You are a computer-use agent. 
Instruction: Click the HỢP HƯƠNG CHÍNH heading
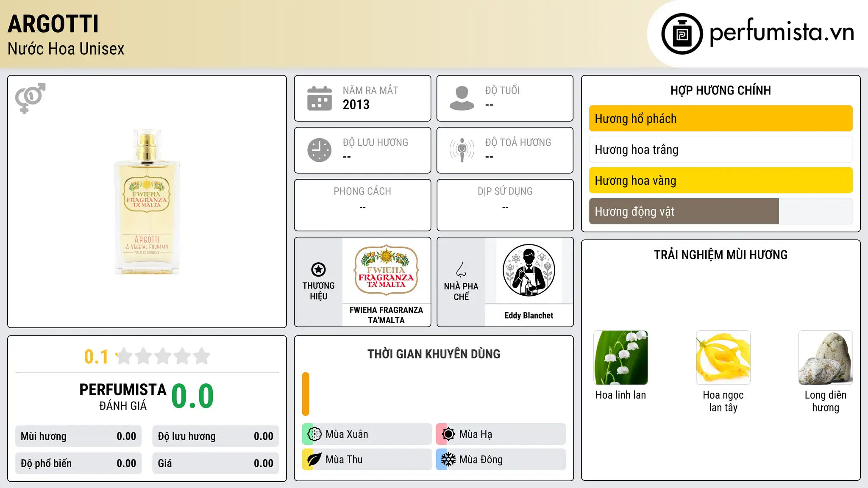[x=721, y=91]
